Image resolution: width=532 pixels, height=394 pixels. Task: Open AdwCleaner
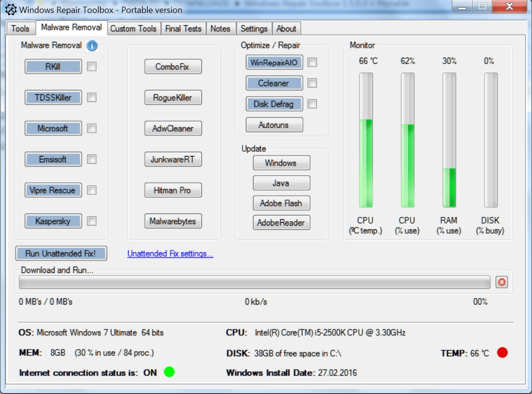[173, 128]
